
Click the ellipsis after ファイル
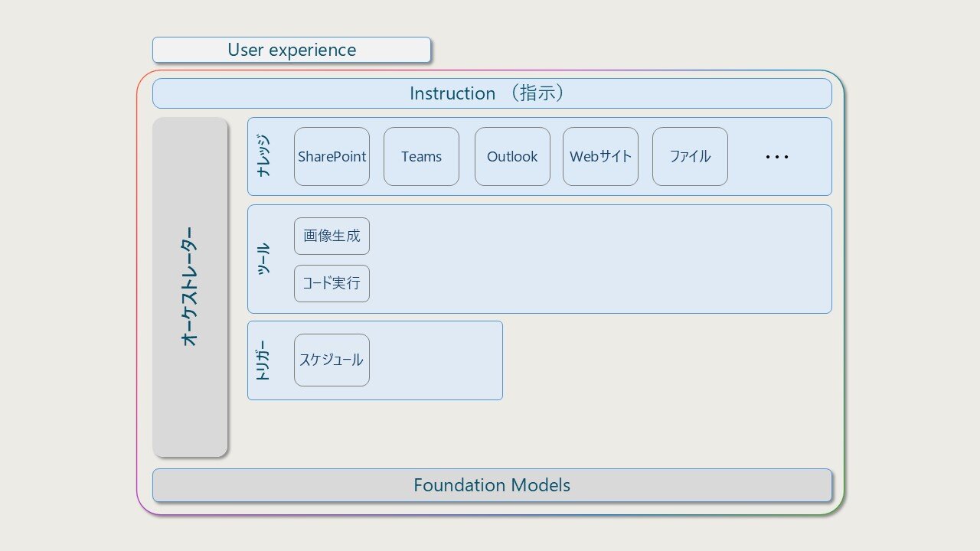click(x=777, y=157)
